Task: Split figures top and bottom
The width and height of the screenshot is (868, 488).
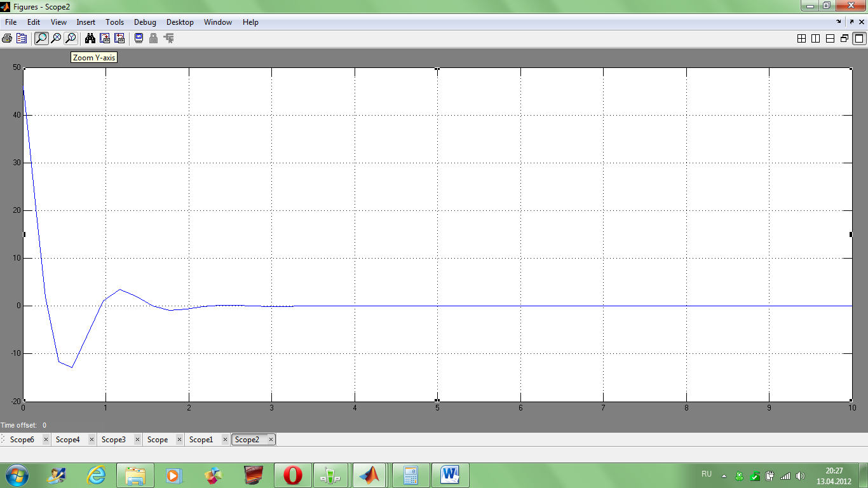Action: (830, 38)
